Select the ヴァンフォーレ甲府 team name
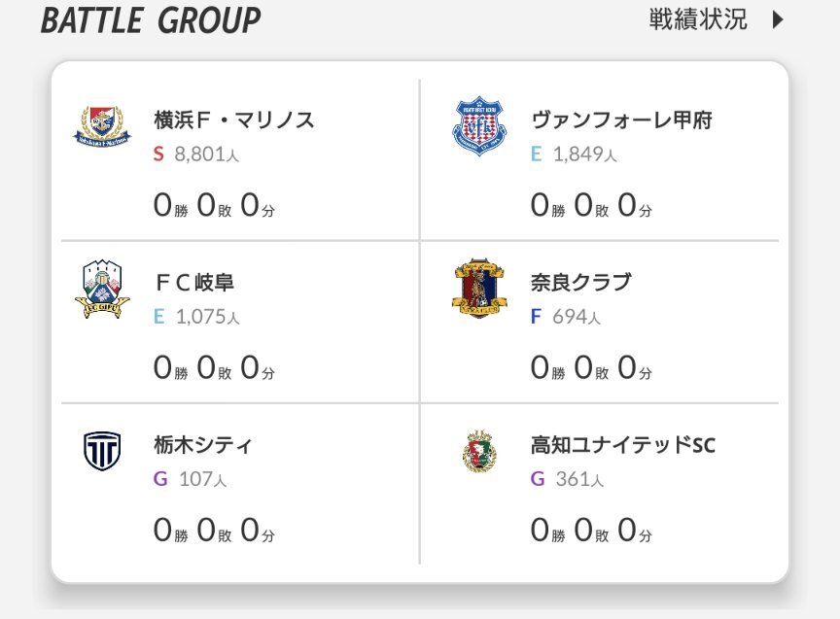The image size is (840, 619). (x=621, y=120)
